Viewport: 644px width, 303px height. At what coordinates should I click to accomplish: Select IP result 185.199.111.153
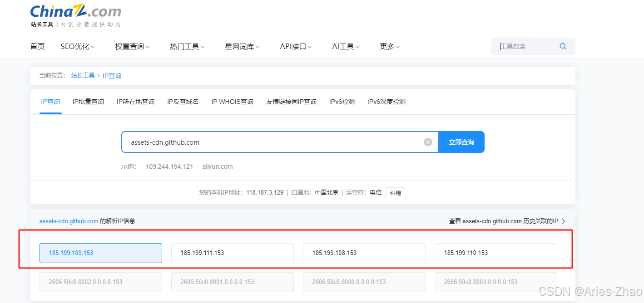point(233,253)
